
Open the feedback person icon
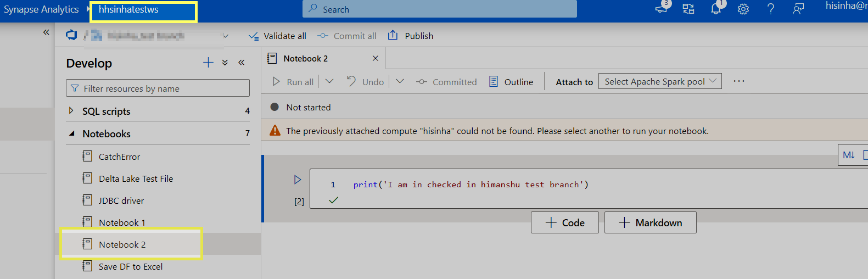(798, 9)
